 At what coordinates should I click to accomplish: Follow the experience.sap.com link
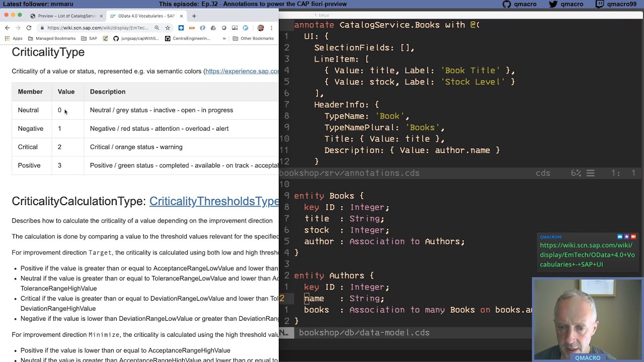[242, 71]
